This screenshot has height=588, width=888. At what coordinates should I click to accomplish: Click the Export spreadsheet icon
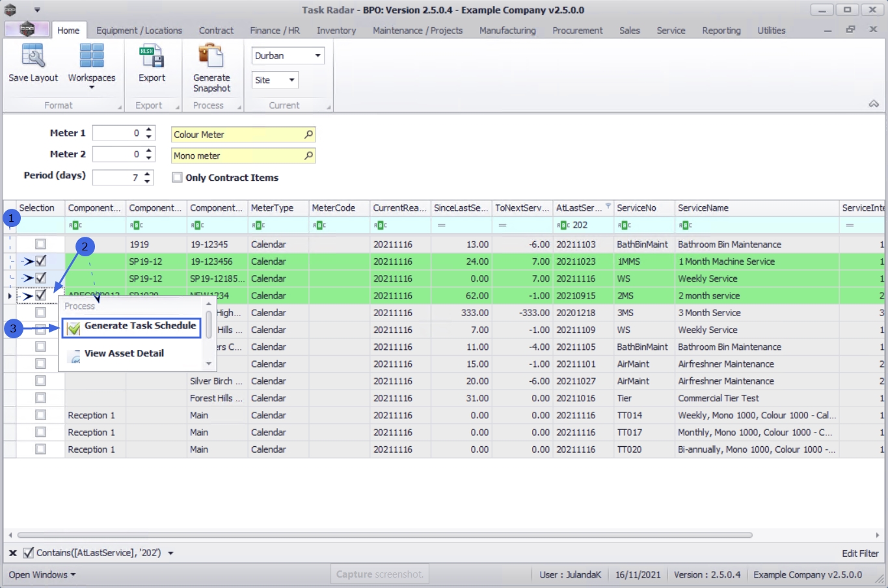tap(152, 57)
